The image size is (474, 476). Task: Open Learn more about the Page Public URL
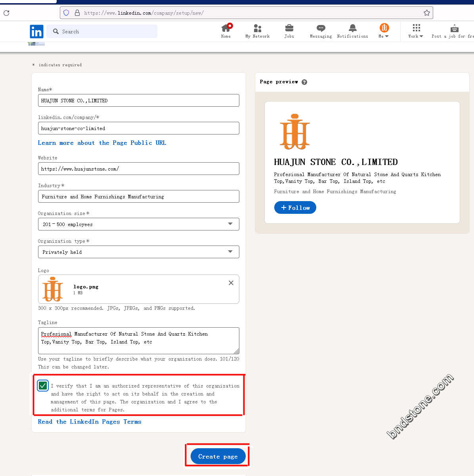pyautogui.click(x=102, y=143)
